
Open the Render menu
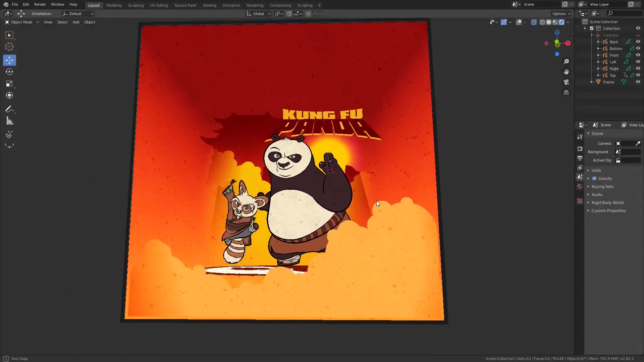(40, 4)
